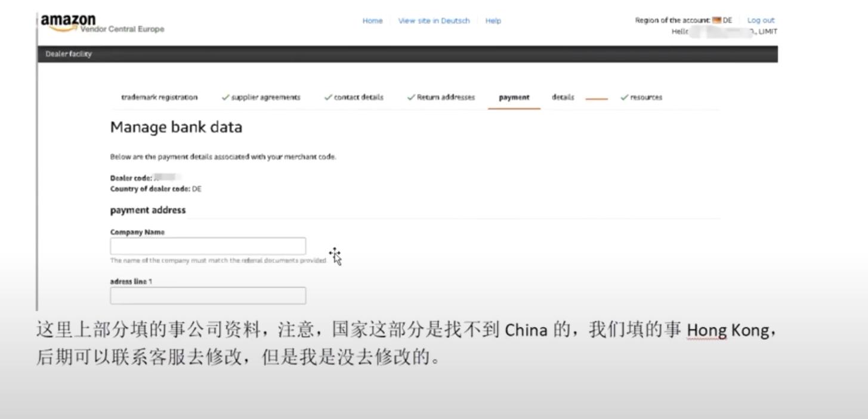This screenshot has width=868, height=419.
Task: Click the checkmark beside Return addresses
Action: pyautogui.click(x=410, y=97)
